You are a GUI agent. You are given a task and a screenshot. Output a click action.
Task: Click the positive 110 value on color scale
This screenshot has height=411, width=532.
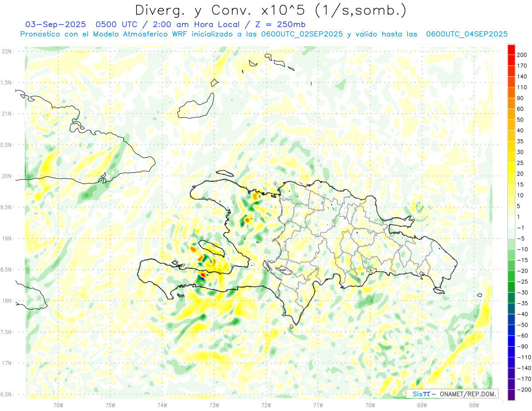(x=523, y=87)
